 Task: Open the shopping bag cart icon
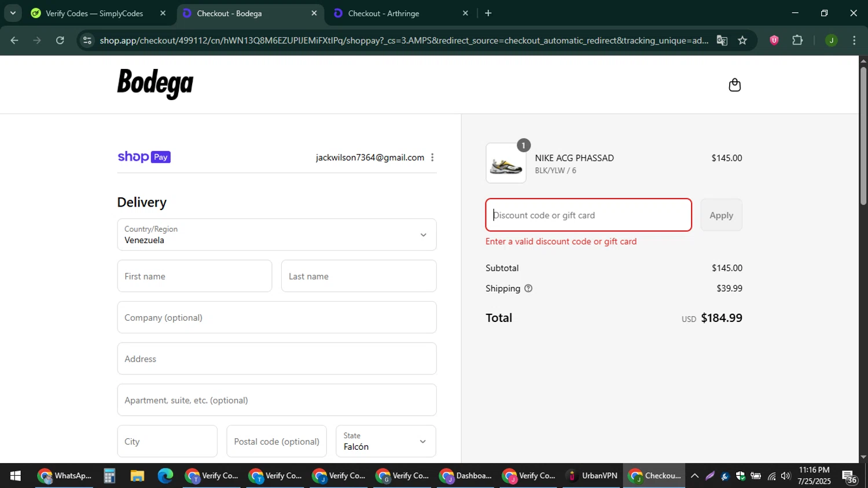[x=734, y=85]
